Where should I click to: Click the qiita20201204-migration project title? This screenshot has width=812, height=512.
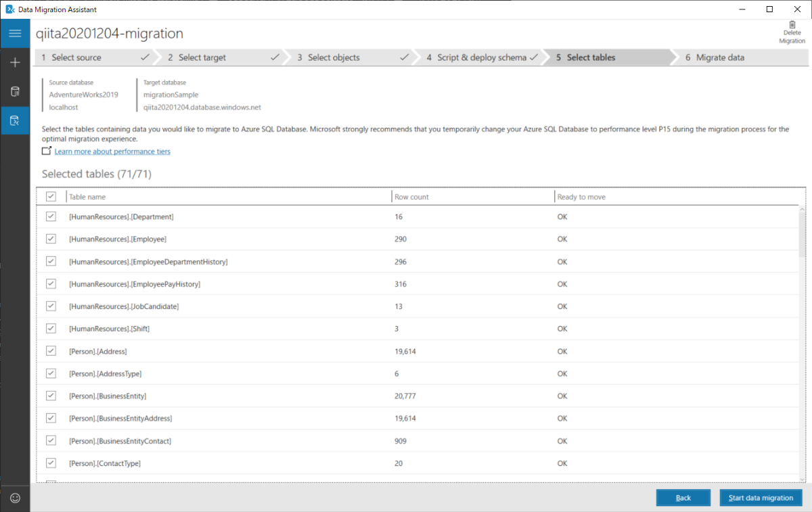coord(110,33)
